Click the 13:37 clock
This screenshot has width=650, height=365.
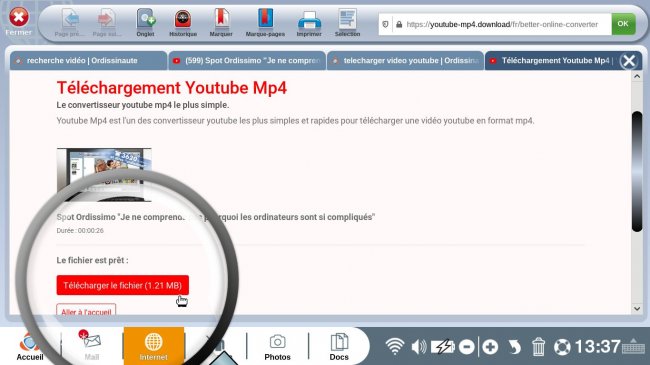(x=598, y=346)
